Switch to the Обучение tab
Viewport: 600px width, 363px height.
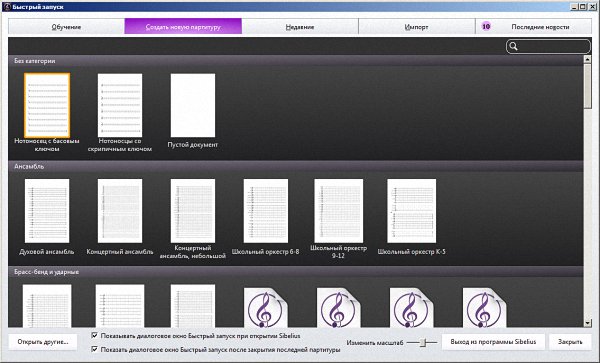[66, 27]
